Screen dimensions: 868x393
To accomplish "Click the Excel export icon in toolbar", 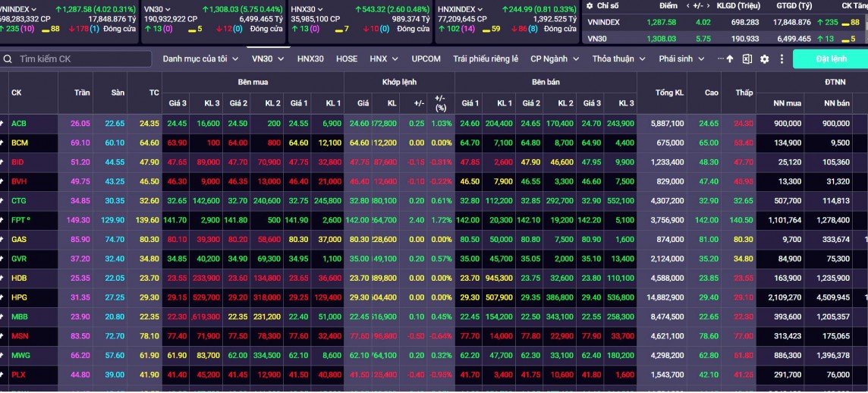I will point(747,59).
